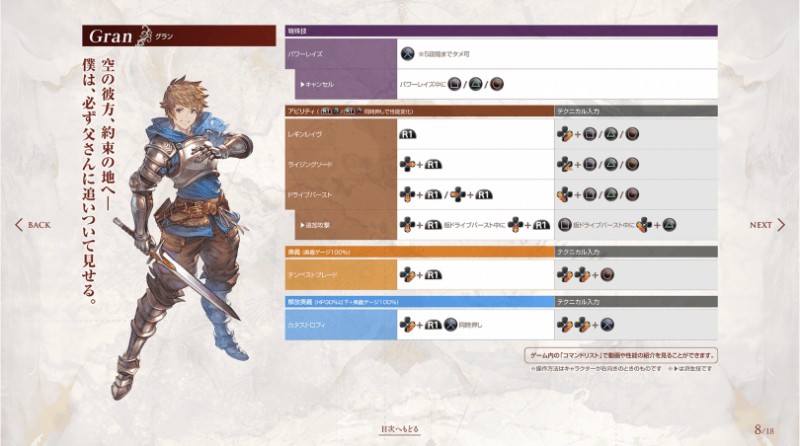Click the Triangle icon in ドライブバースト technical input
Viewport: 800px width, 446px height.
tap(611, 194)
